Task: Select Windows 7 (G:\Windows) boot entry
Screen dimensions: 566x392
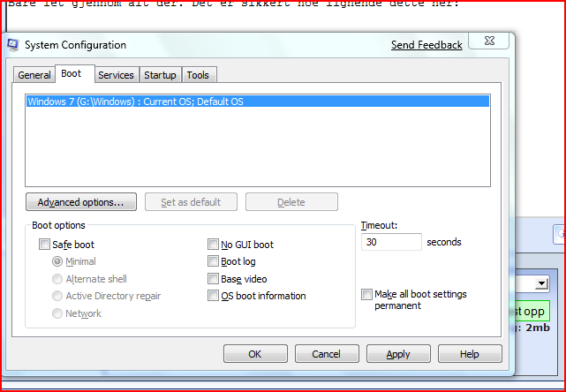Action: click(258, 102)
